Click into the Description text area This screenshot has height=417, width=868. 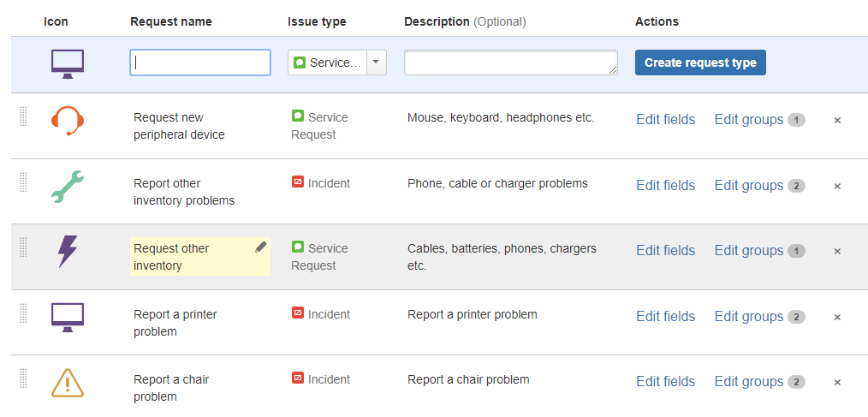[510, 63]
